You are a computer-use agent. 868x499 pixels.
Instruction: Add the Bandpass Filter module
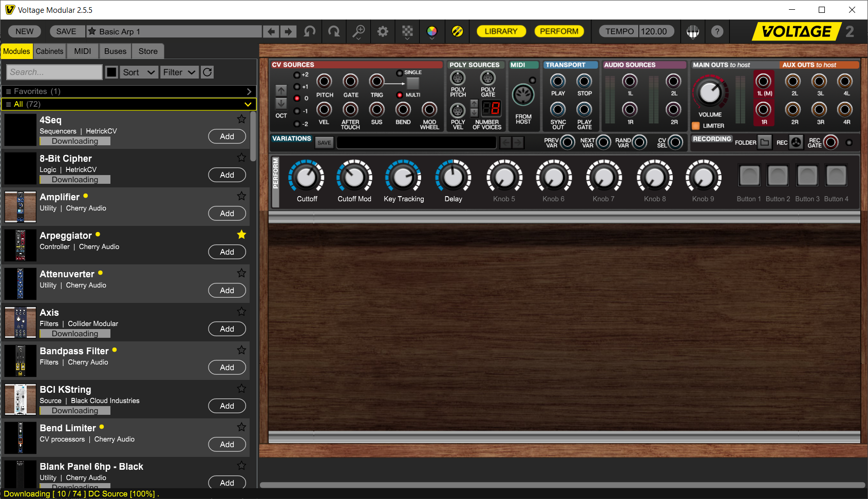coord(227,368)
